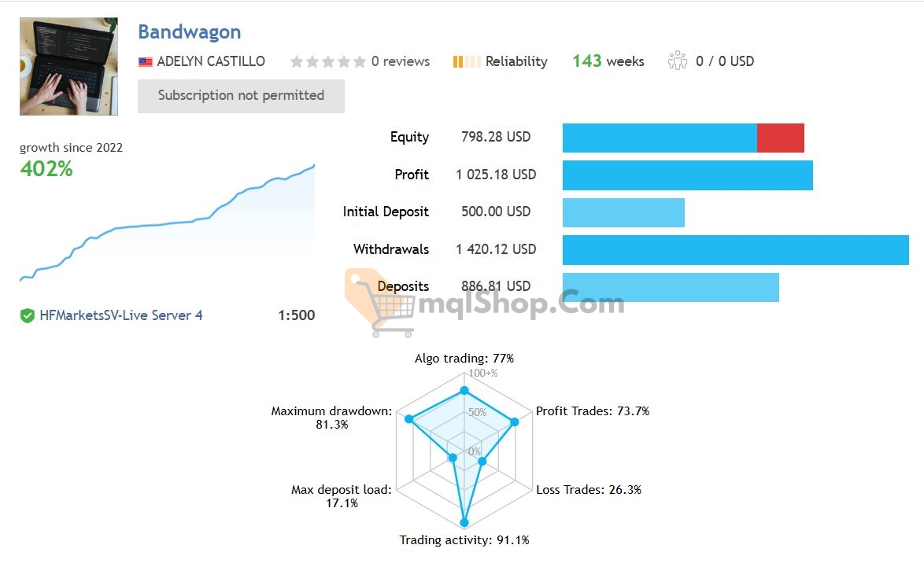Click the US flag icon next to author name
The height and width of the screenshot is (567, 924).
146,61
